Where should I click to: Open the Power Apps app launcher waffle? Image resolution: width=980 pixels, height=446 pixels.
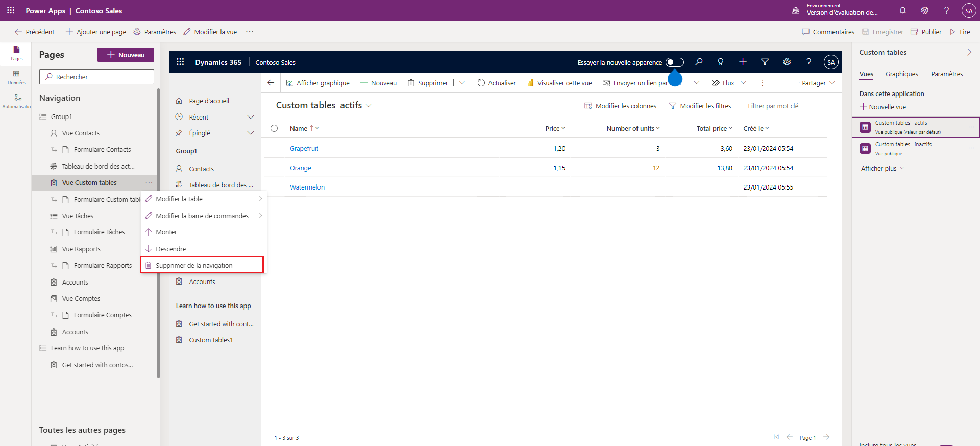pyautogui.click(x=11, y=10)
